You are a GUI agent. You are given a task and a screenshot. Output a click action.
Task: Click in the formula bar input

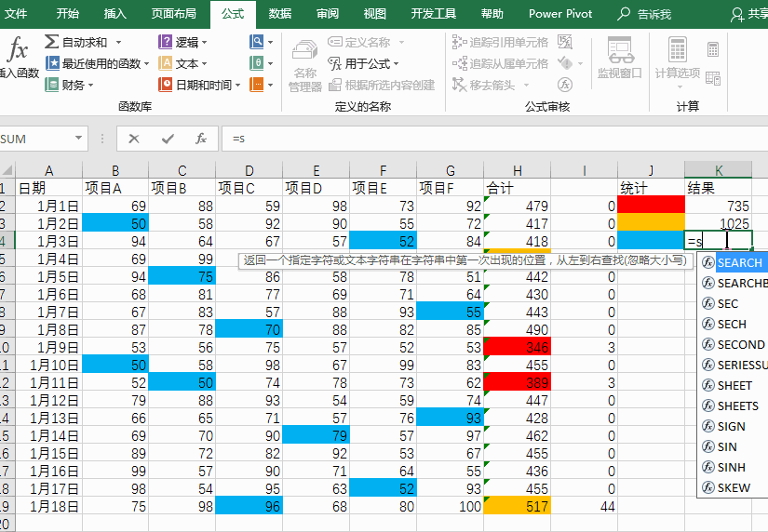tap(494, 139)
